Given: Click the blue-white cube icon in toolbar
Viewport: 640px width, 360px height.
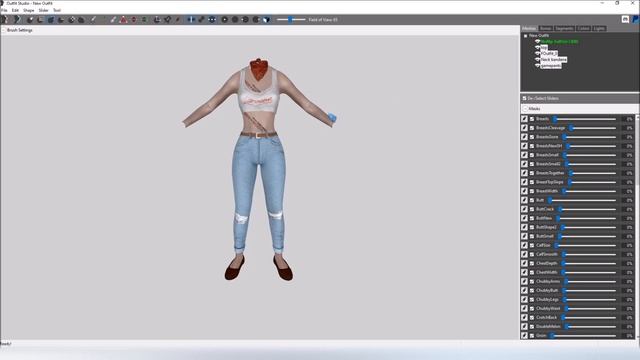Looking at the screenshot, I should (x=266, y=20).
